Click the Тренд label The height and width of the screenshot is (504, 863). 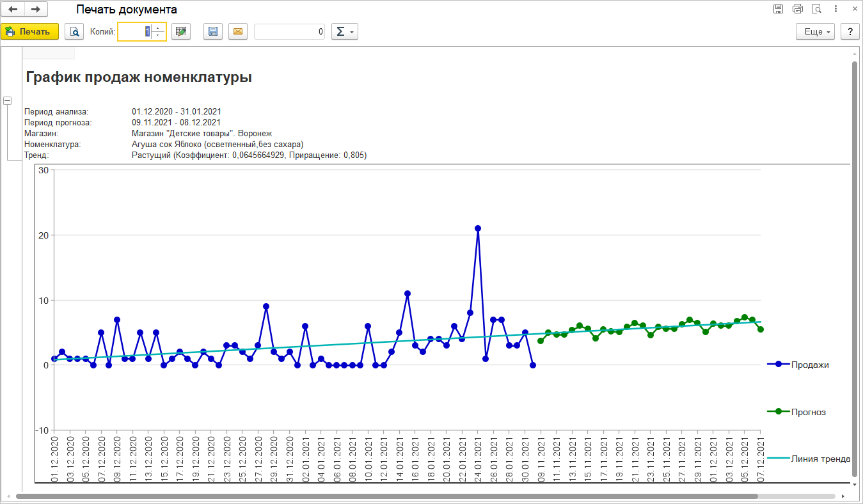point(36,155)
